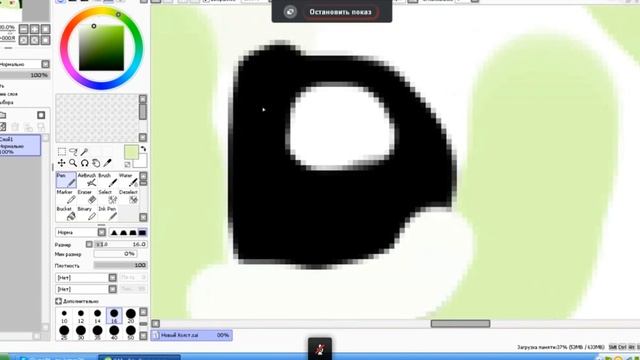The width and height of the screenshot is (640, 360).
Task: Click the new linework layer square icon
Action: pyautogui.click(x=41, y=115)
